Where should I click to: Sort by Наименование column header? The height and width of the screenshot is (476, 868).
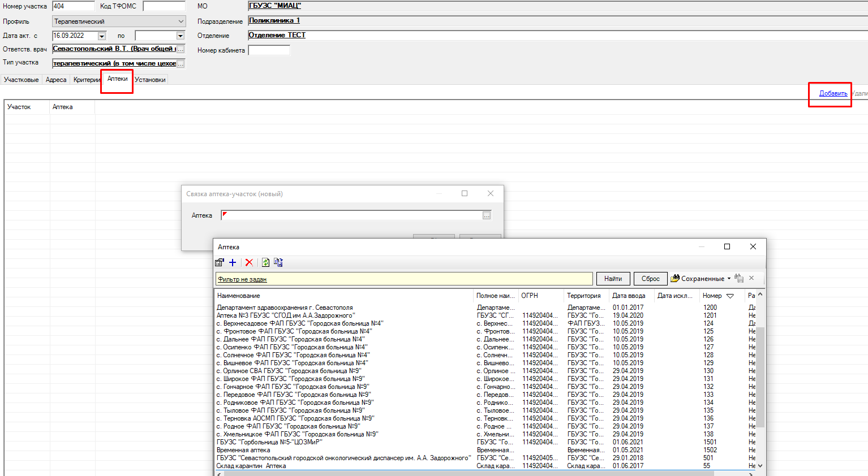pos(343,296)
